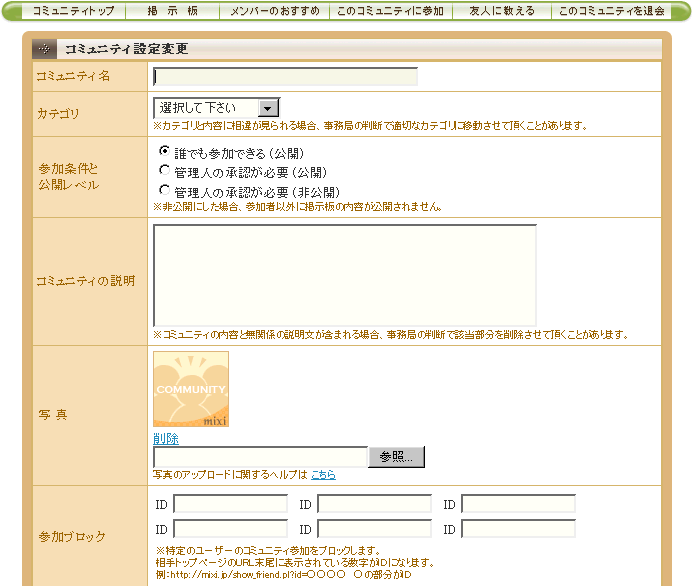692x586 pixels.
Task: Choose 管理人の承認が必要 (公開) radio option
Action: pos(165,171)
